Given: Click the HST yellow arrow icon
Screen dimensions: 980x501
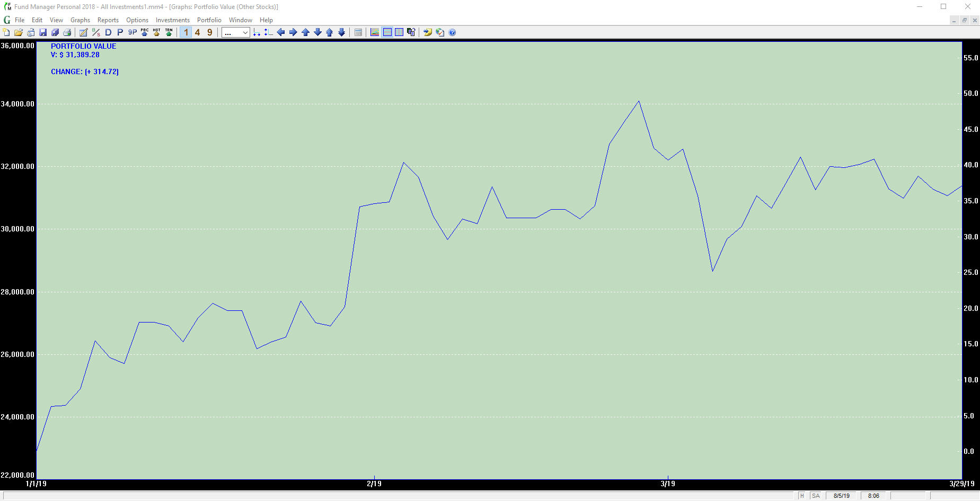Looking at the screenshot, I should [x=156, y=32].
